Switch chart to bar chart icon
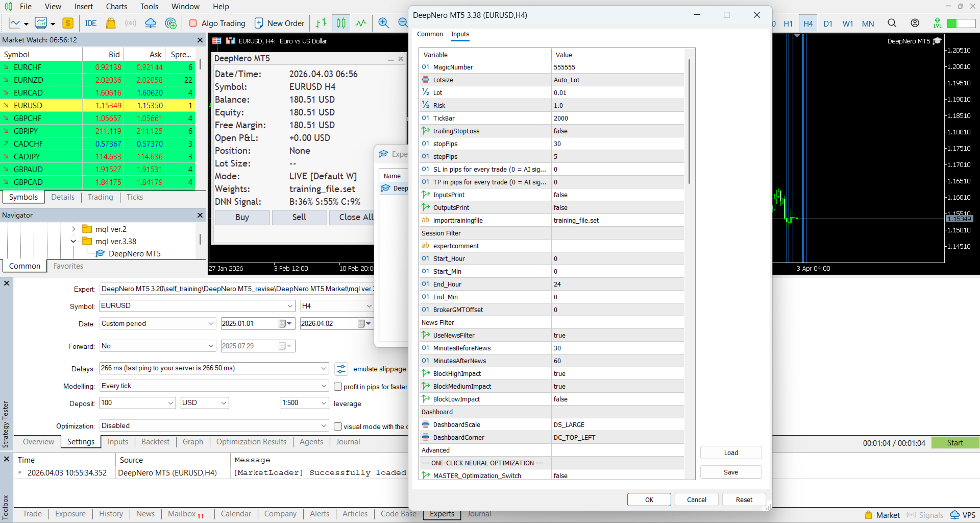980x523 pixels. click(321, 23)
